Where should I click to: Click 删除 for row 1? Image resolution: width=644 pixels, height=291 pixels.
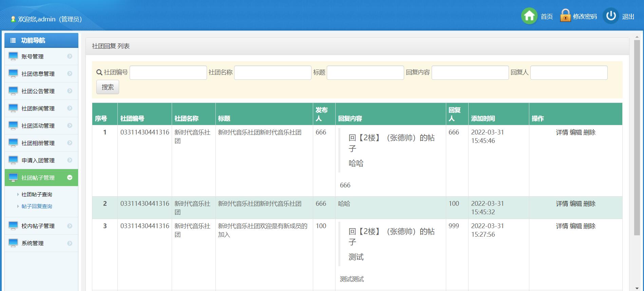click(x=589, y=132)
